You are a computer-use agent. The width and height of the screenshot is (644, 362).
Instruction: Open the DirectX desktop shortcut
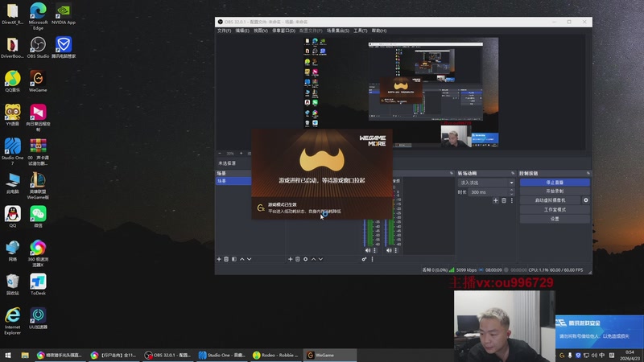[12, 14]
